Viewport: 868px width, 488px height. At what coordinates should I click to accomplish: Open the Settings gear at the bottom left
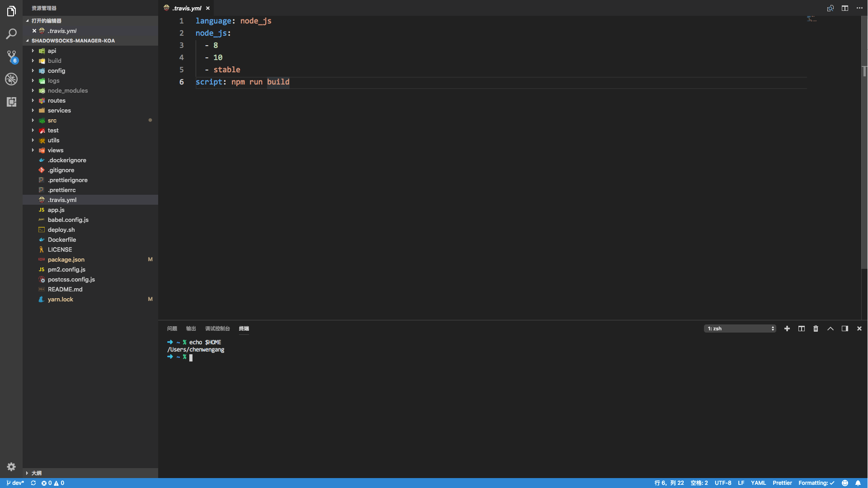[11, 467]
